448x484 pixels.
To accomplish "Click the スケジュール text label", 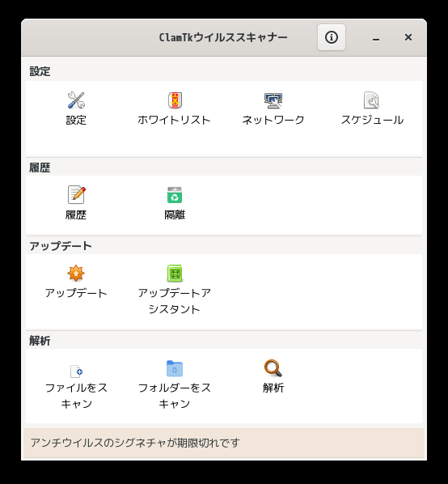I will pyautogui.click(x=372, y=120).
